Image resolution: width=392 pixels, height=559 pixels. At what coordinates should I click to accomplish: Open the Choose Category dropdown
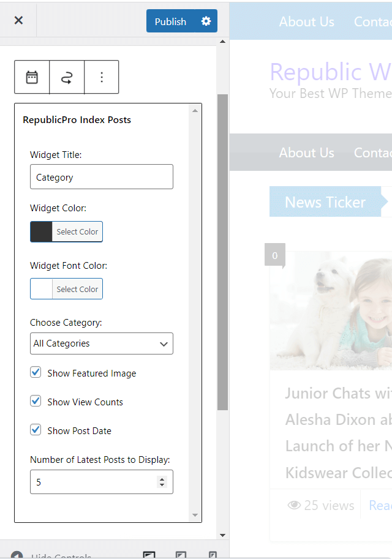[x=102, y=343]
